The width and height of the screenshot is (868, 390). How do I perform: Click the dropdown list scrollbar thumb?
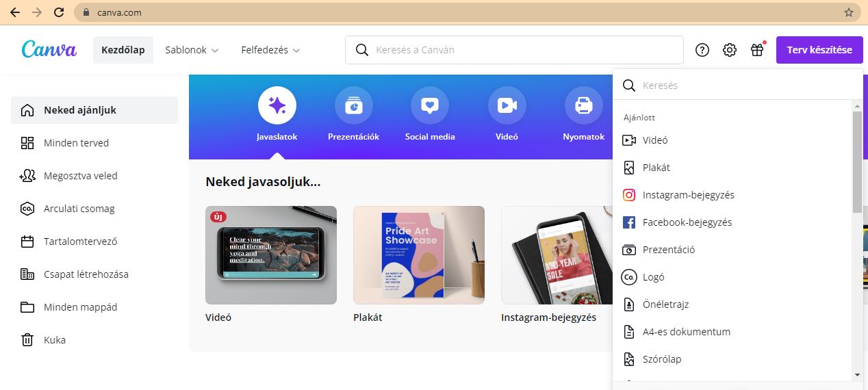(x=857, y=161)
